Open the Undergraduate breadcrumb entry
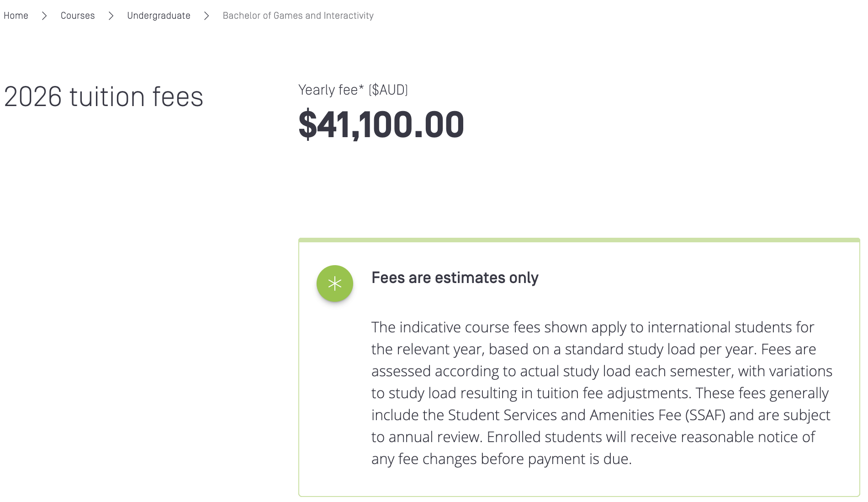 tap(159, 16)
